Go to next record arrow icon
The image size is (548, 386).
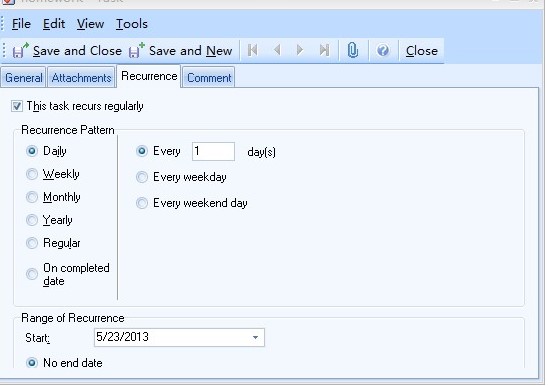(x=300, y=51)
